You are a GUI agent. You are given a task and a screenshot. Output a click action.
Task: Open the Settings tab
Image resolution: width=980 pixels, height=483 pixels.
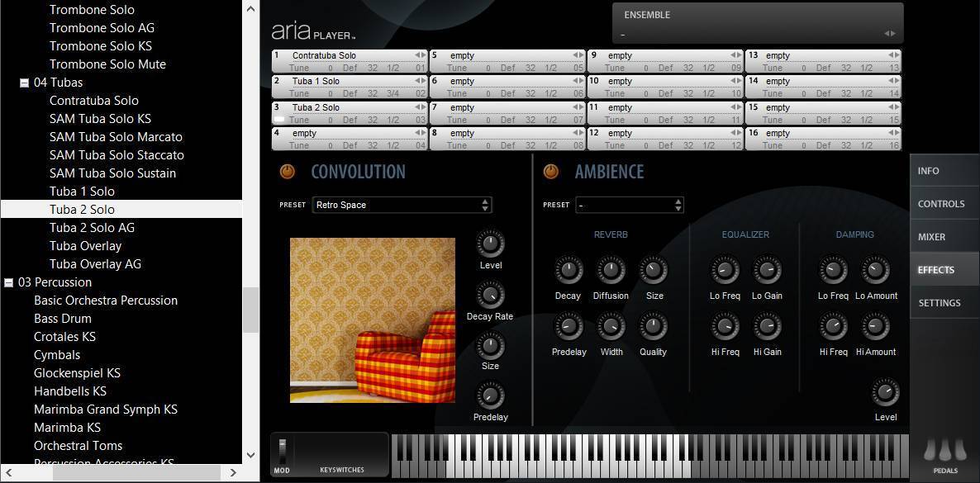[x=939, y=303]
